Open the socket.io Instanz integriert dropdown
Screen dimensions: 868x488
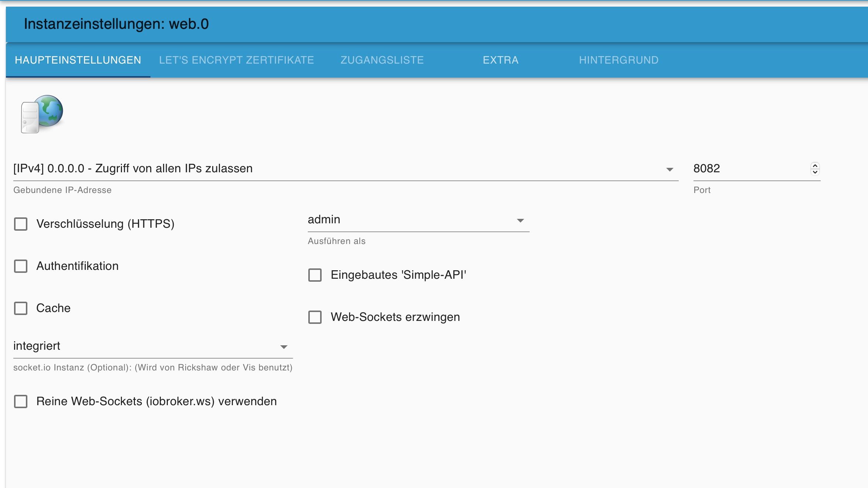coord(152,346)
